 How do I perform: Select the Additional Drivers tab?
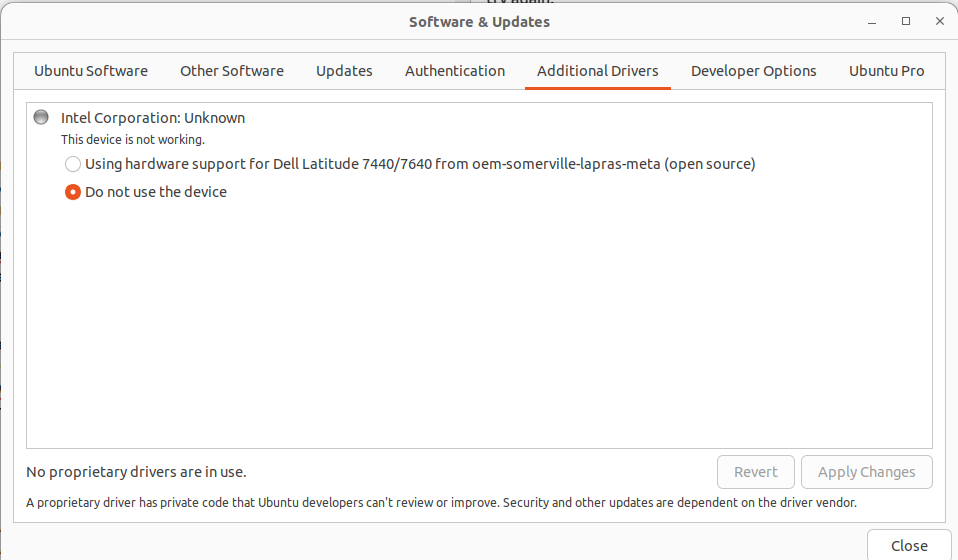[598, 71]
